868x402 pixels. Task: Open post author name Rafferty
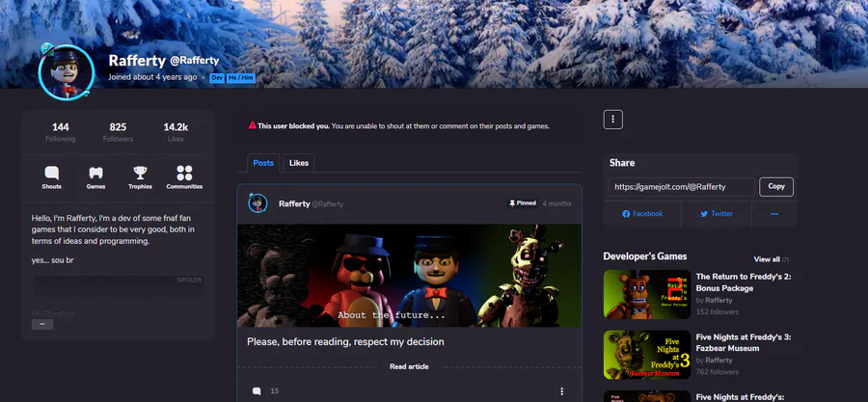pyautogui.click(x=294, y=203)
